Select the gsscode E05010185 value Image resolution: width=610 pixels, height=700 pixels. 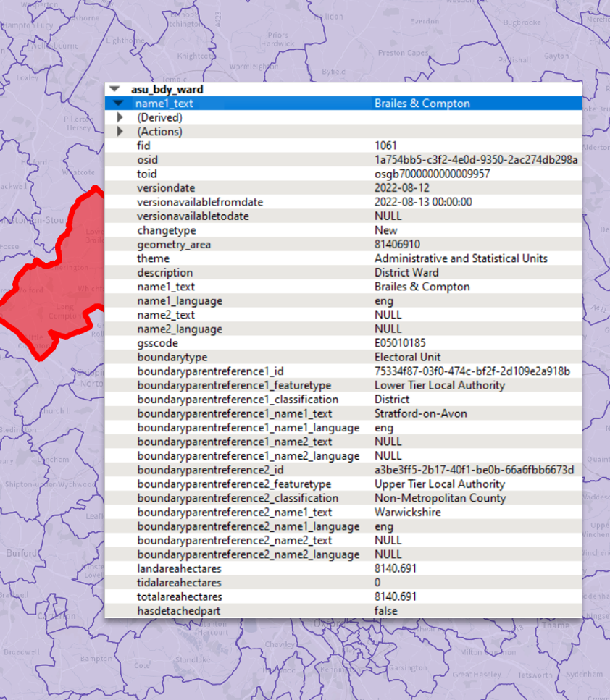(x=398, y=343)
